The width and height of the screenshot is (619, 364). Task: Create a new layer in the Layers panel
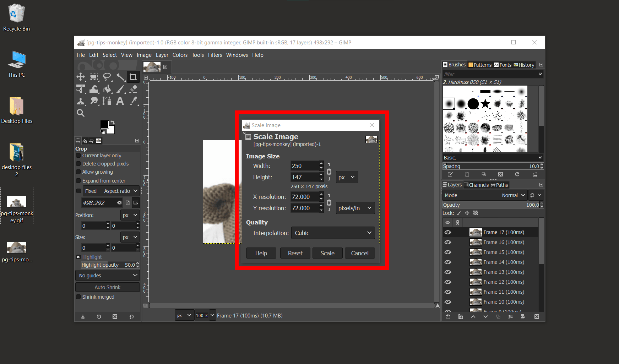pyautogui.click(x=448, y=316)
